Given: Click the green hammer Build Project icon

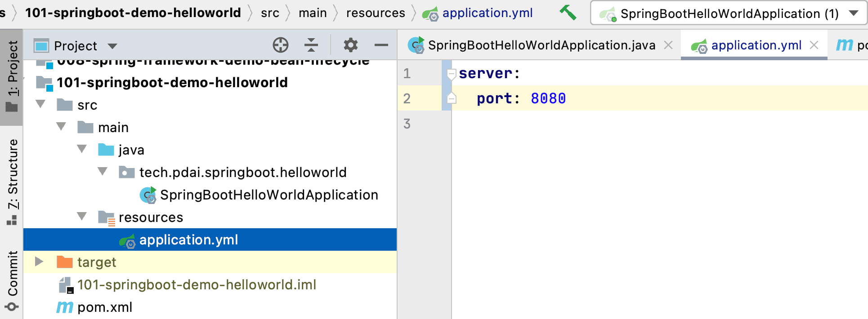Looking at the screenshot, I should point(568,13).
